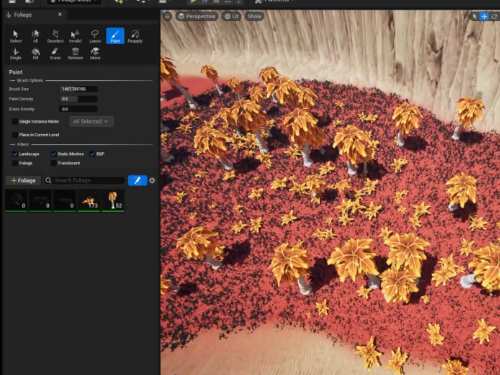Toggle Place in Current Level checkbox
500x375 pixels.
click(x=15, y=135)
